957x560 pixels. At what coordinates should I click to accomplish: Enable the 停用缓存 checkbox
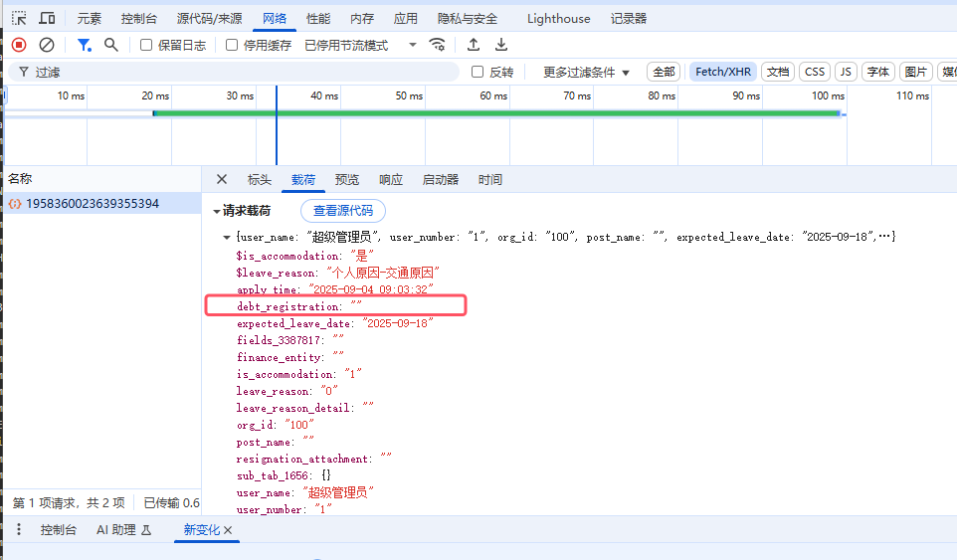tap(232, 45)
